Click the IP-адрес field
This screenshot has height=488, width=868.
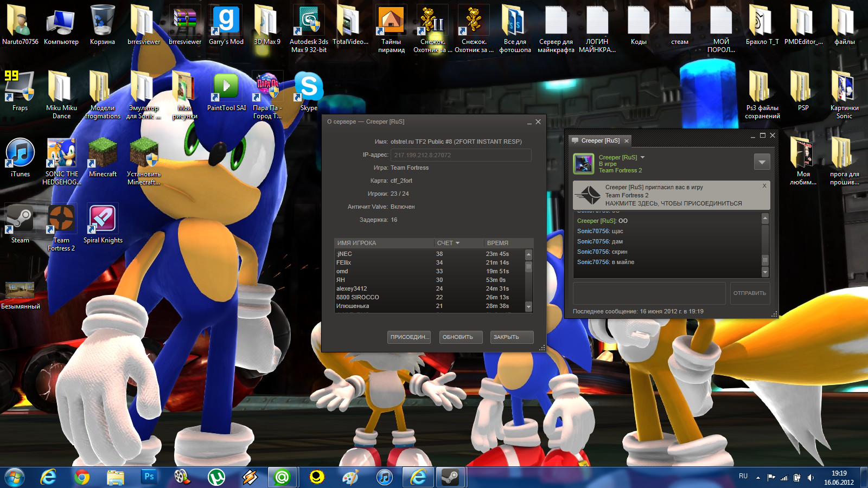[461, 155]
